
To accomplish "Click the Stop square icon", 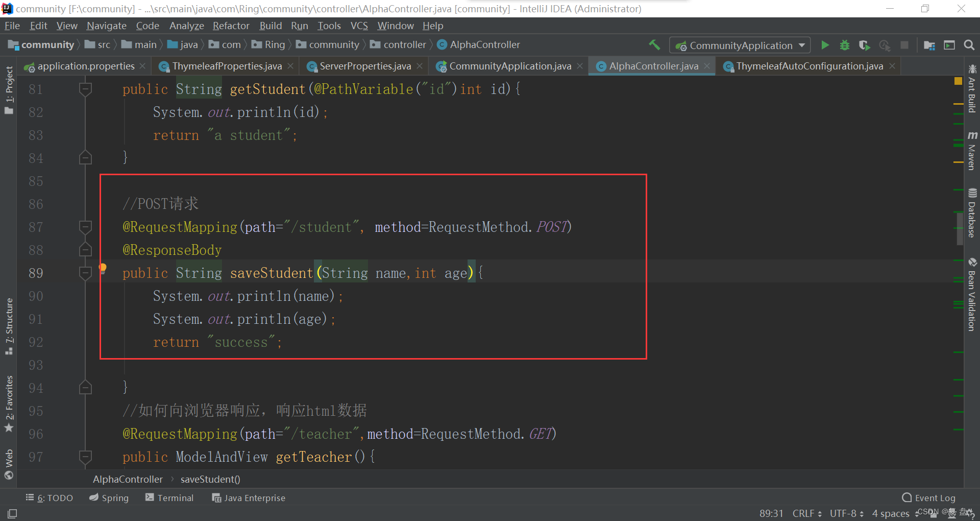I will (904, 45).
